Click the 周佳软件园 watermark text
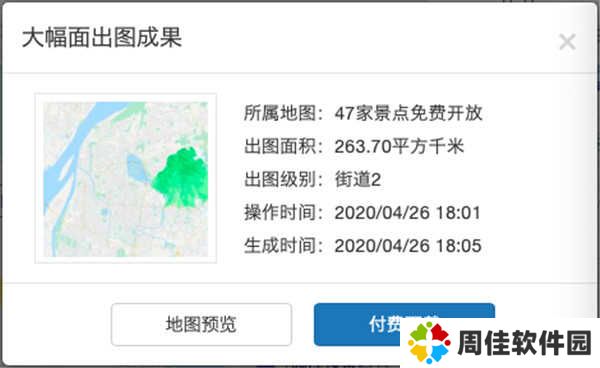600x368 pixels. 524,343
